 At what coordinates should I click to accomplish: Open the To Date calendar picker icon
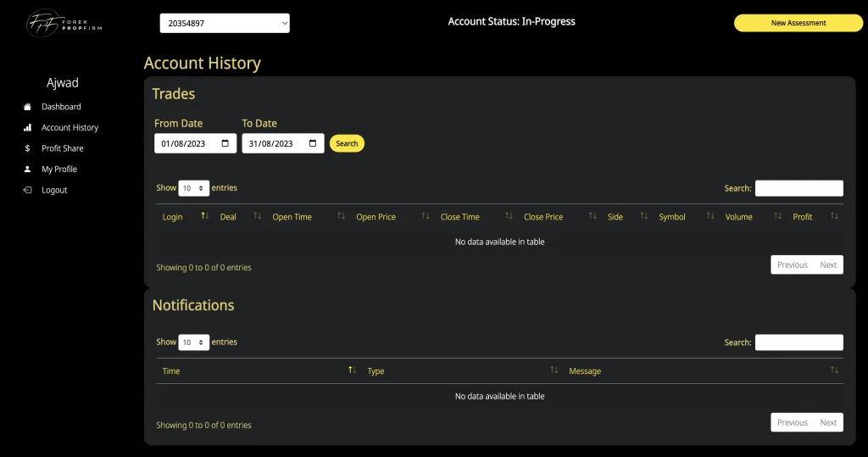click(312, 143)
